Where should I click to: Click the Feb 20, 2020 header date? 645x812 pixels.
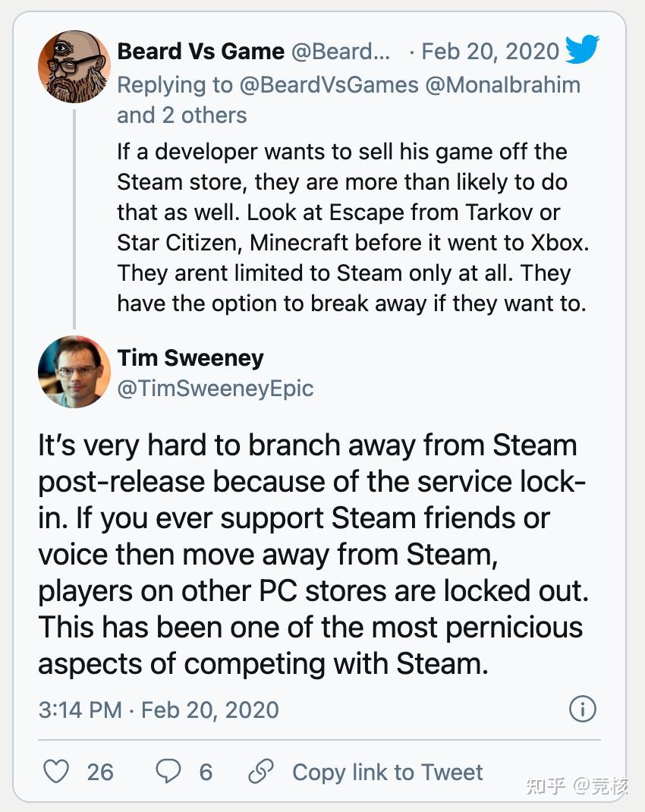pyautogui.click(x=490, y=52)
